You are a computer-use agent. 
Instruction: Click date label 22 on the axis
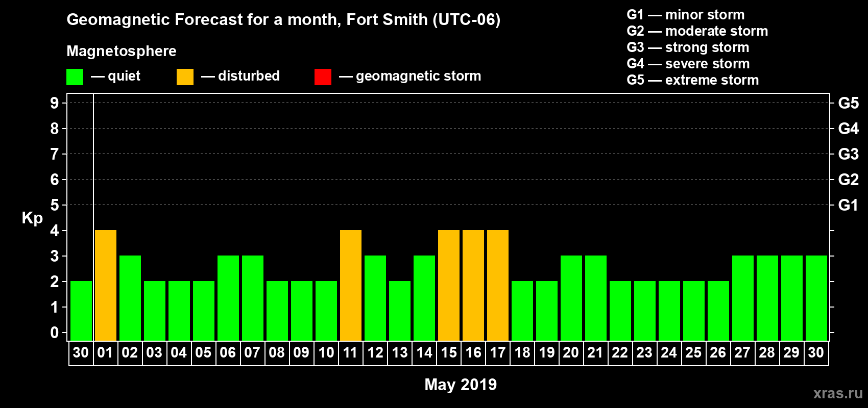click(x=620, y=352)
